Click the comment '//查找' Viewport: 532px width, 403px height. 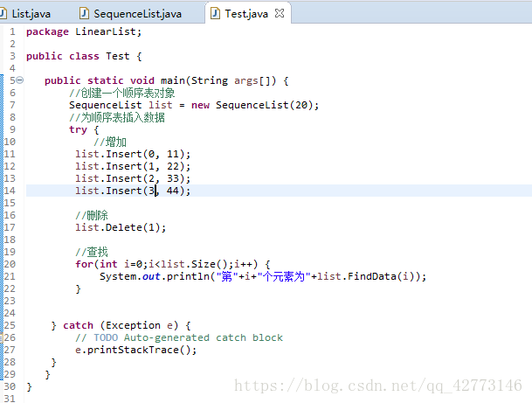coord(92,252)
